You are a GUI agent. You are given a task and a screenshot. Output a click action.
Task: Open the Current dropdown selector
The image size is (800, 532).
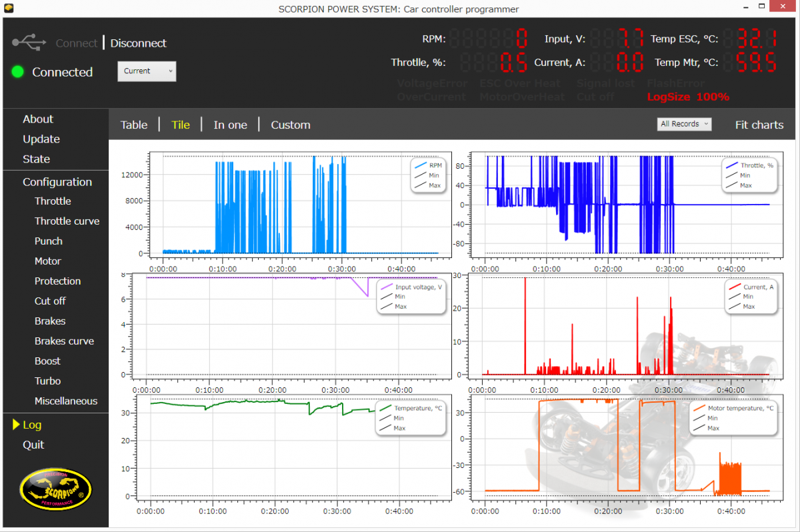[147, 71]
